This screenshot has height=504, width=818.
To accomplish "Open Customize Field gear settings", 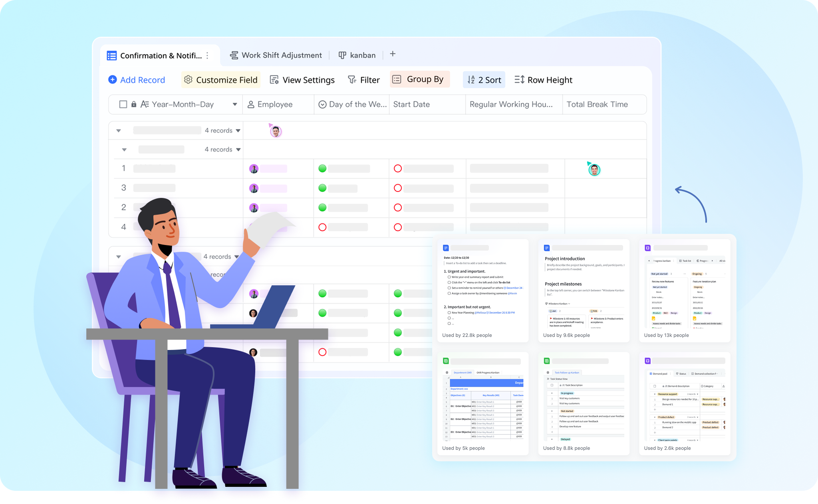I will tap(188, 80).
